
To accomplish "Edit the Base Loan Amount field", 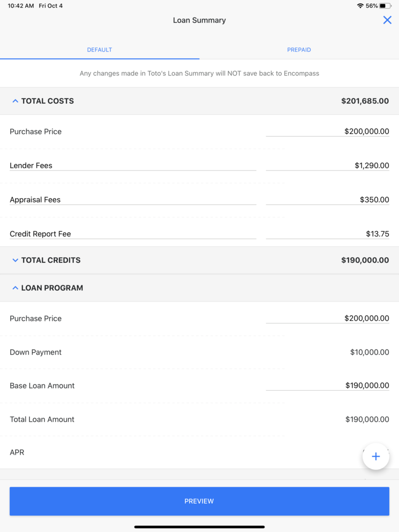I will [328, 385].
